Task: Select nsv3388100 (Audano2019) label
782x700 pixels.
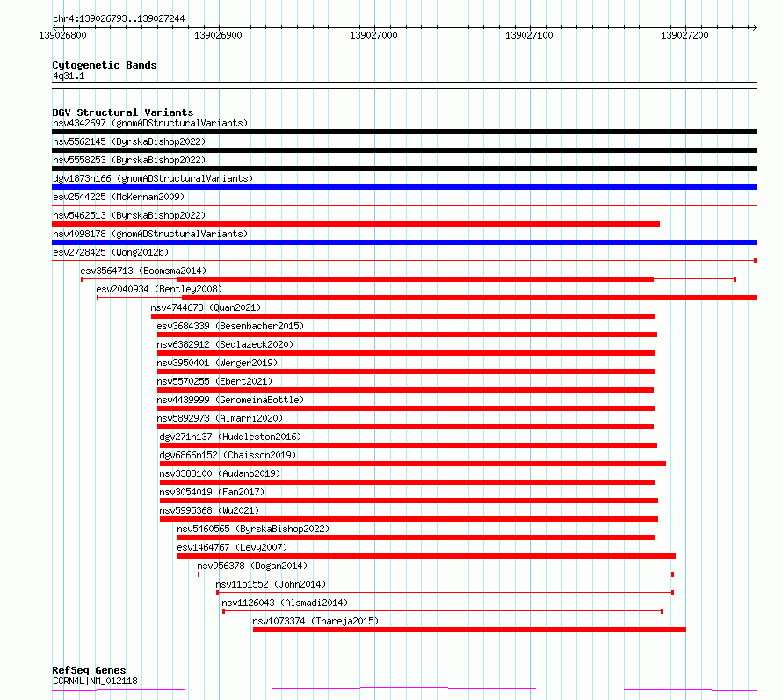Action: point(220,473)
